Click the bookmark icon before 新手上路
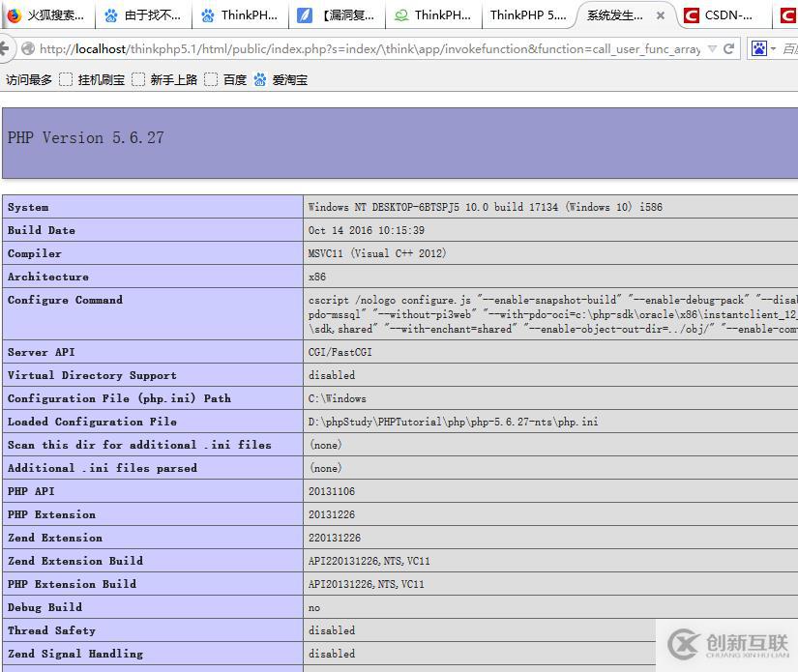Viewport: 798px width, 672px height. point(138,79)
